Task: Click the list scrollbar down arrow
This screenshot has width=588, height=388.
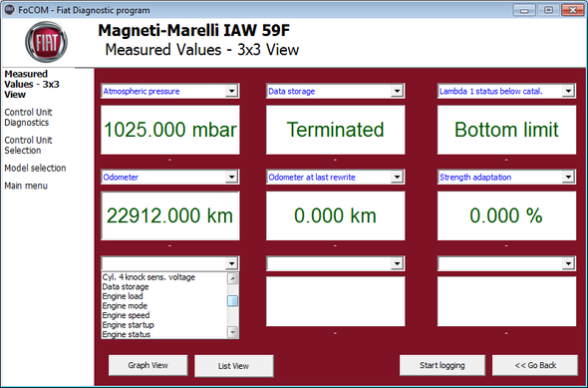Action: (x=232, y=332)
